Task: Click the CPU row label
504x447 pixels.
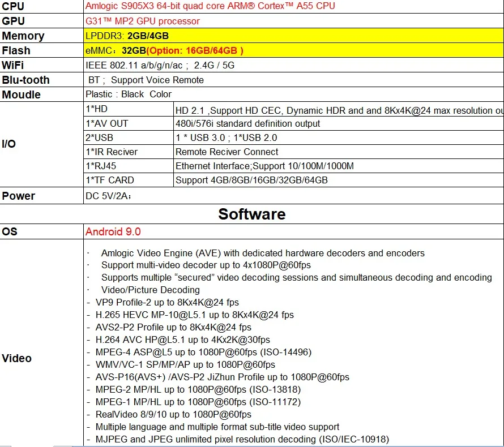Action: coord(13,6)
